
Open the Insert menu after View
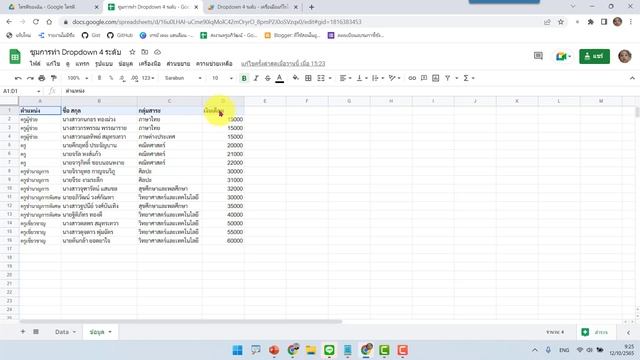[x=82, y=64]
